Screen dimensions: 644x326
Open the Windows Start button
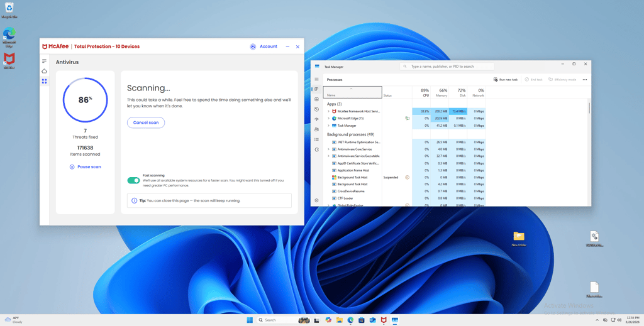pyautogui.click(x=250, y=320)
